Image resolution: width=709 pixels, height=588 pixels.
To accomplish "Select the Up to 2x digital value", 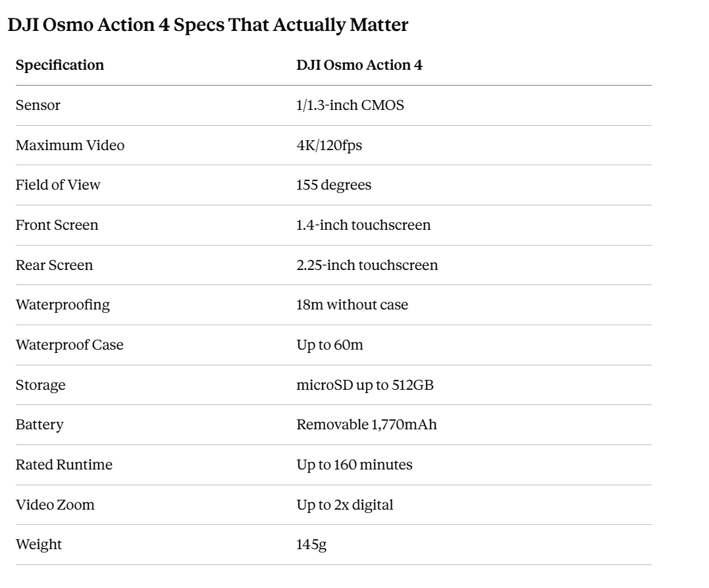I will 345,505.
